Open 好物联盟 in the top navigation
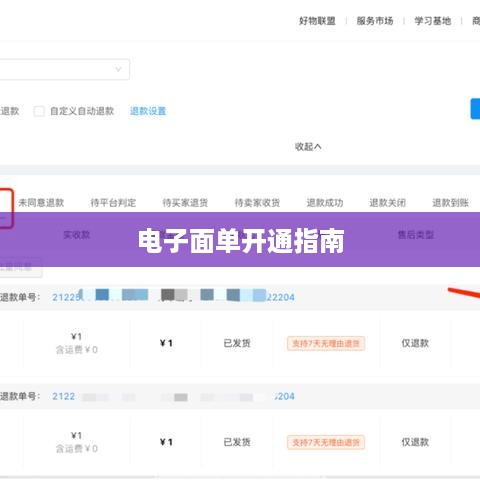The image size is (480, 480). coord(317,21)
